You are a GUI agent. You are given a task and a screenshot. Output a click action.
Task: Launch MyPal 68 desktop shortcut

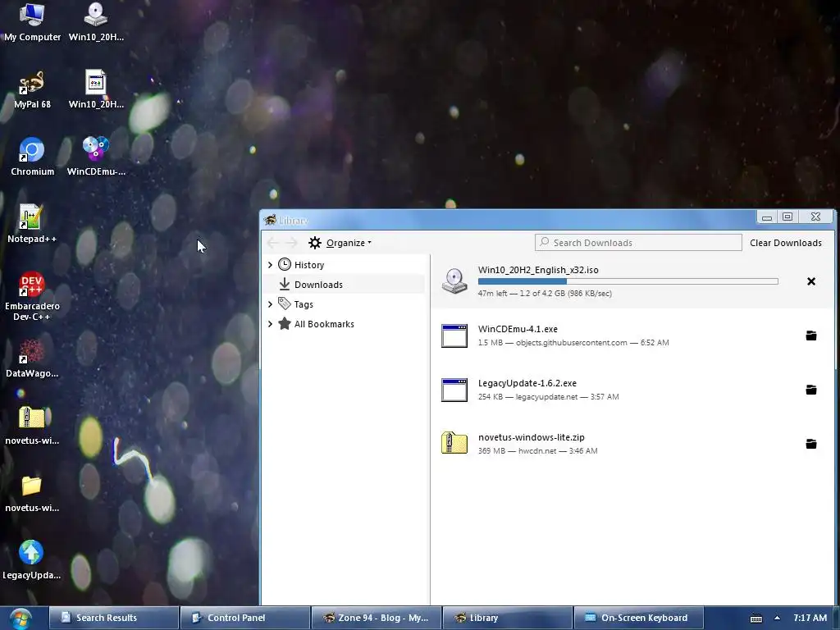[32, 89]
